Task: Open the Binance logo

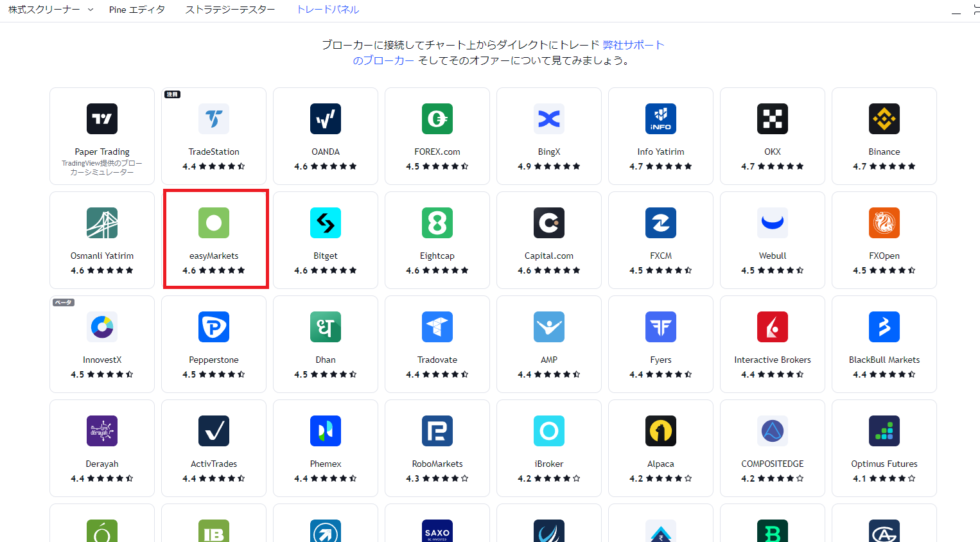Action: click(884, 119)
